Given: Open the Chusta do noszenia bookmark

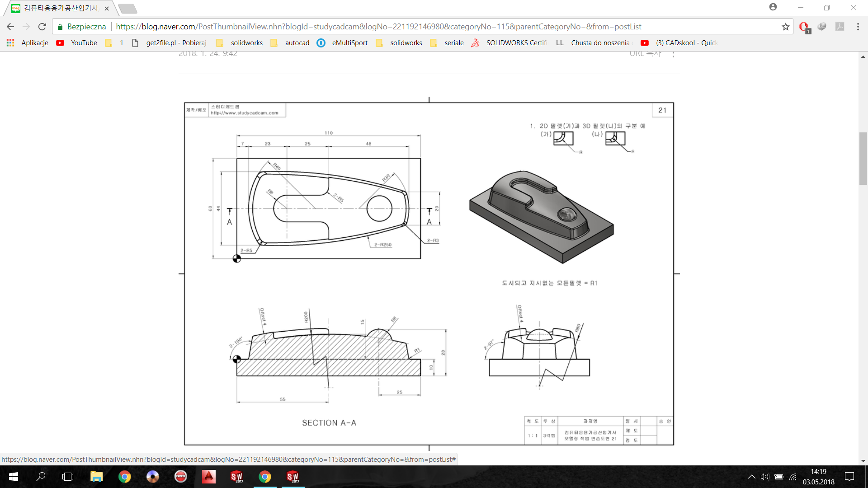Looking at the screenshot, I should (x=593, y=43).
